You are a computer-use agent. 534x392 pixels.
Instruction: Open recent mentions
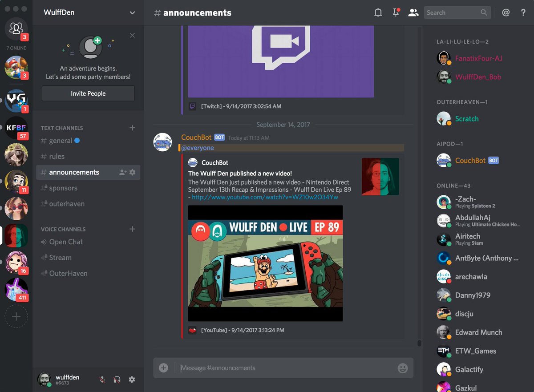(x=506, y=12)
